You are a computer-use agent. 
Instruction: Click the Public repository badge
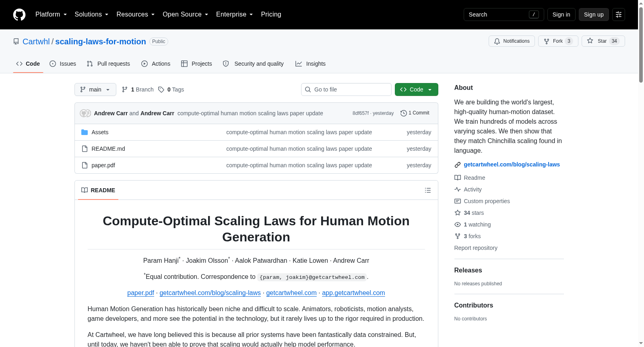click(159, 42)
